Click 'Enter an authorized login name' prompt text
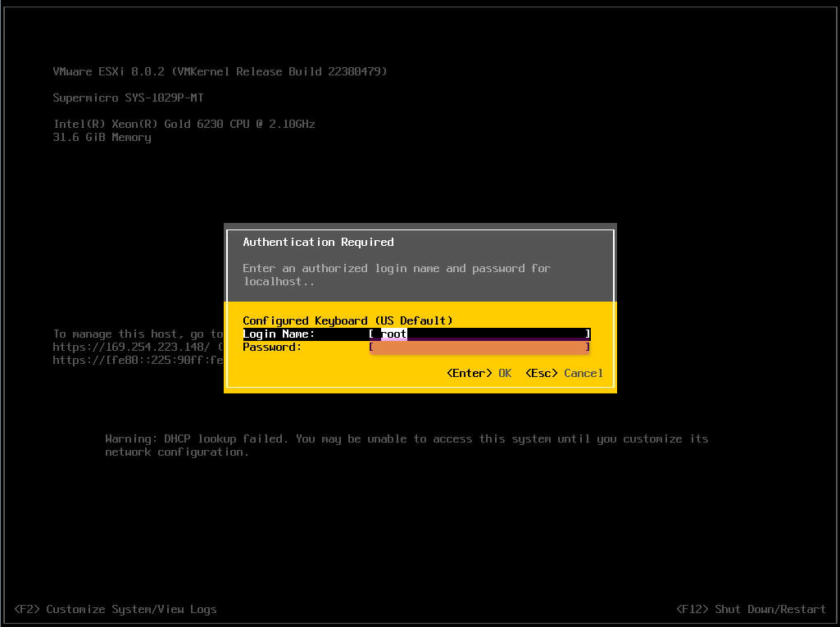This screenshot has width=840, height=627. [x=397, y=268]
